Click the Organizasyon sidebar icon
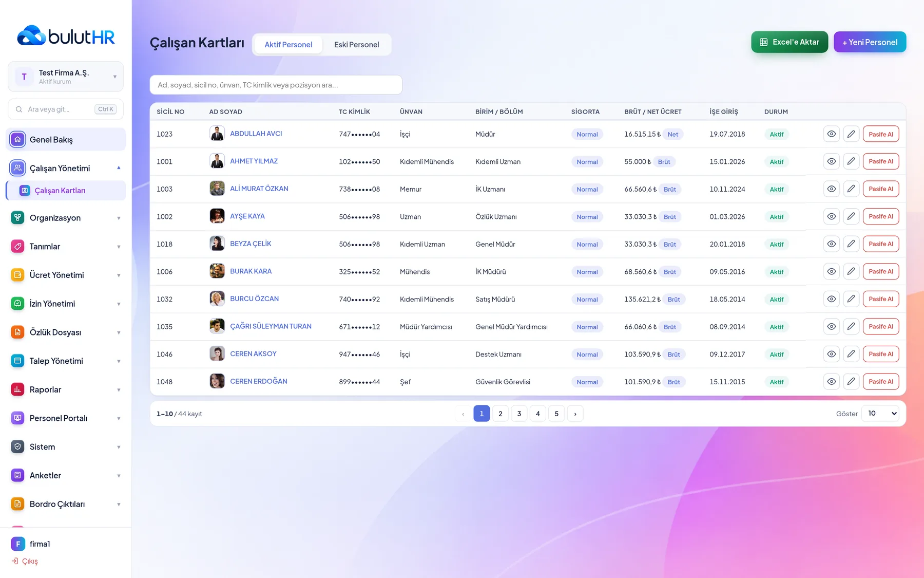Viewport: 924px width, 578px height. 17,217
